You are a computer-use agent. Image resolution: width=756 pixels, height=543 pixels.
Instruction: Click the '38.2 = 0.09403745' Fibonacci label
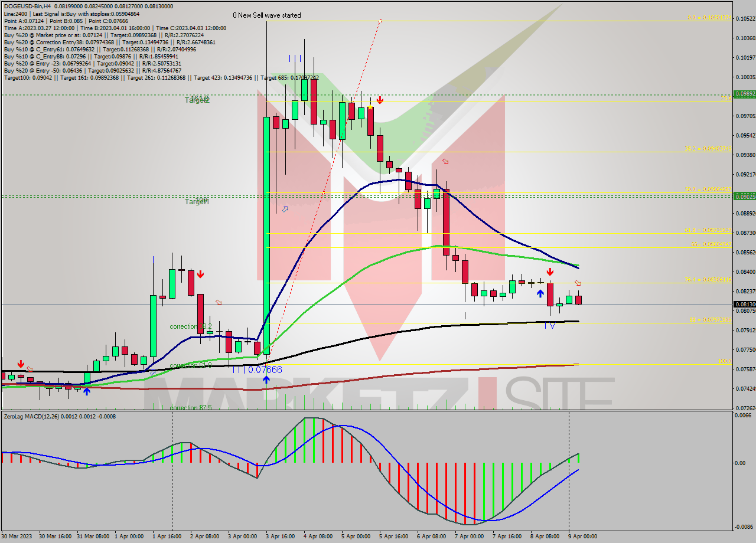708,149
